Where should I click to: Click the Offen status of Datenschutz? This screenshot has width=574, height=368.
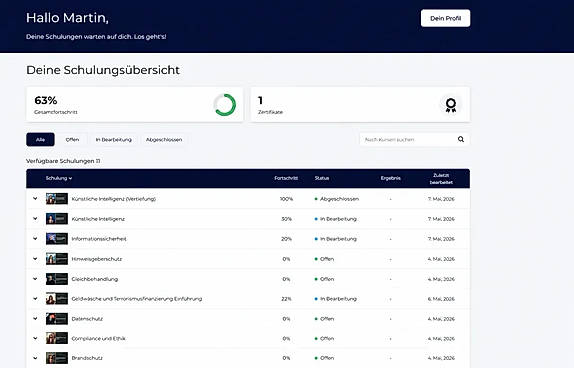[x=327, y=319]
